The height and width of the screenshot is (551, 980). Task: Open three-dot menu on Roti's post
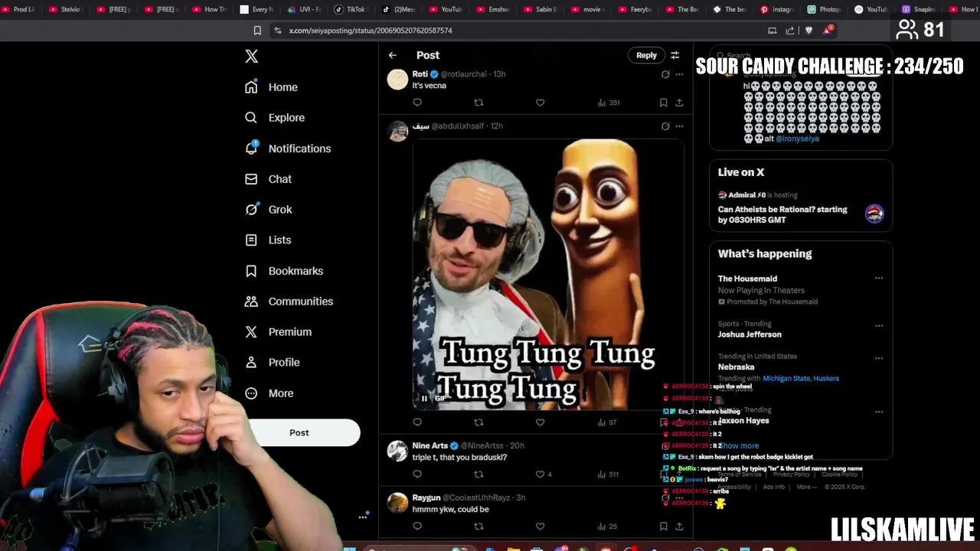pyautogui.click(x=679, y=74)
